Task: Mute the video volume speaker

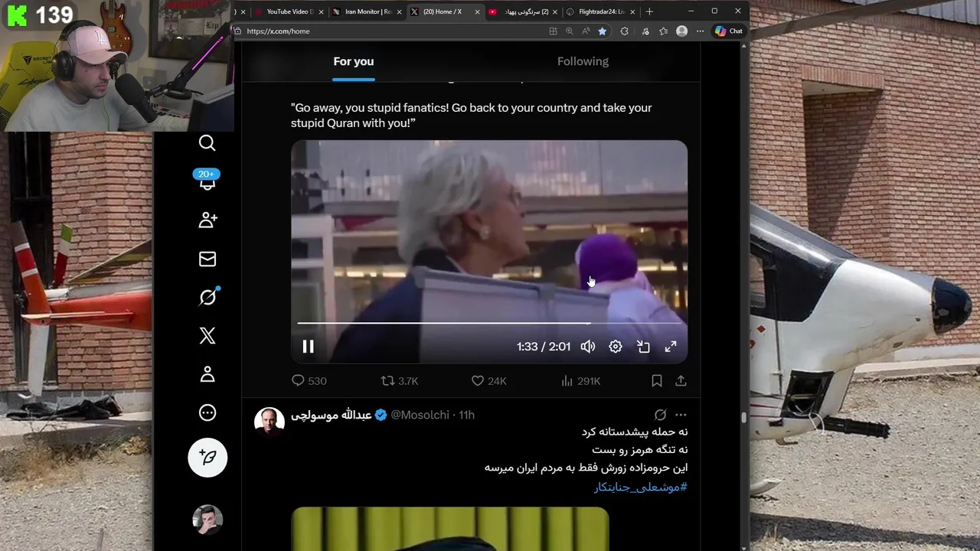Action: click(587, 347)
